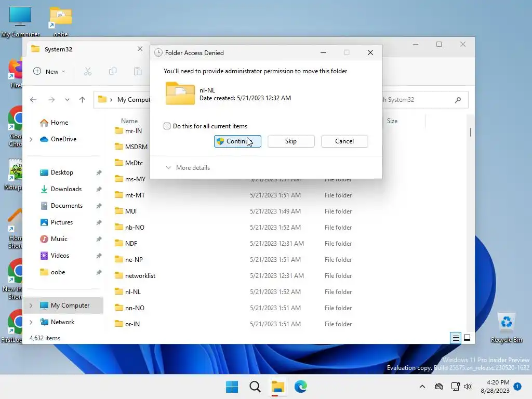Screen dimensions: 532x399
Task: Click Skip in Folder Access Denied dialog
Action: point(291,141)
